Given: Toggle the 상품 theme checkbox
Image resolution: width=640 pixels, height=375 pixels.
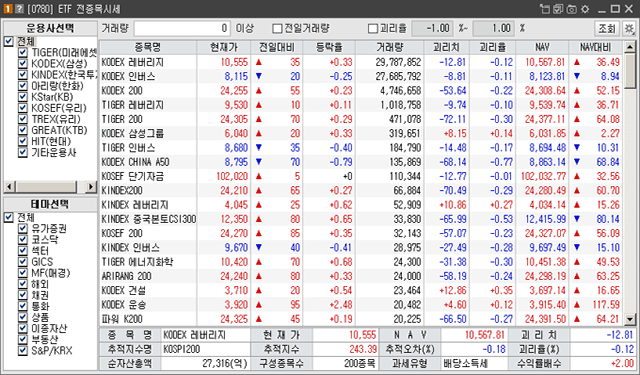Looking at the screenshot, I should point(23,317).
